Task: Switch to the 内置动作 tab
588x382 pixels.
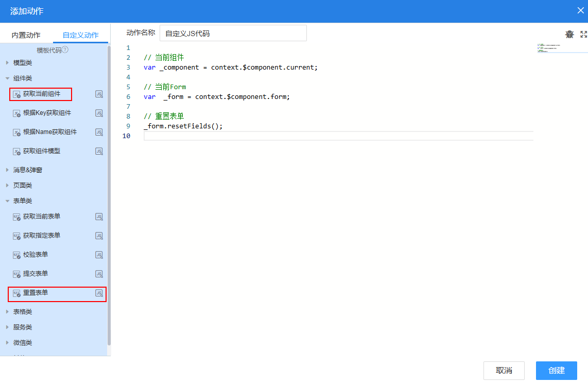Action: 26,35
